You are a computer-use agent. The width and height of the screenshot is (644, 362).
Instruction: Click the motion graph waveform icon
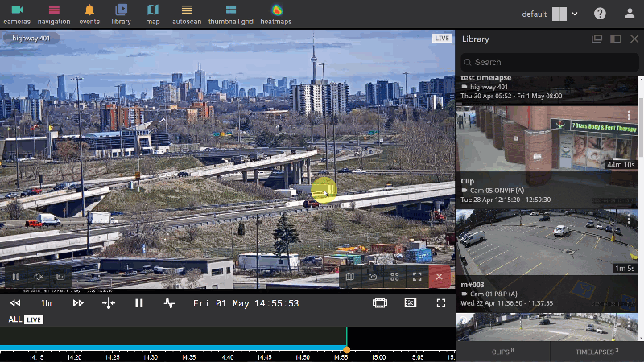coord(169,303)
